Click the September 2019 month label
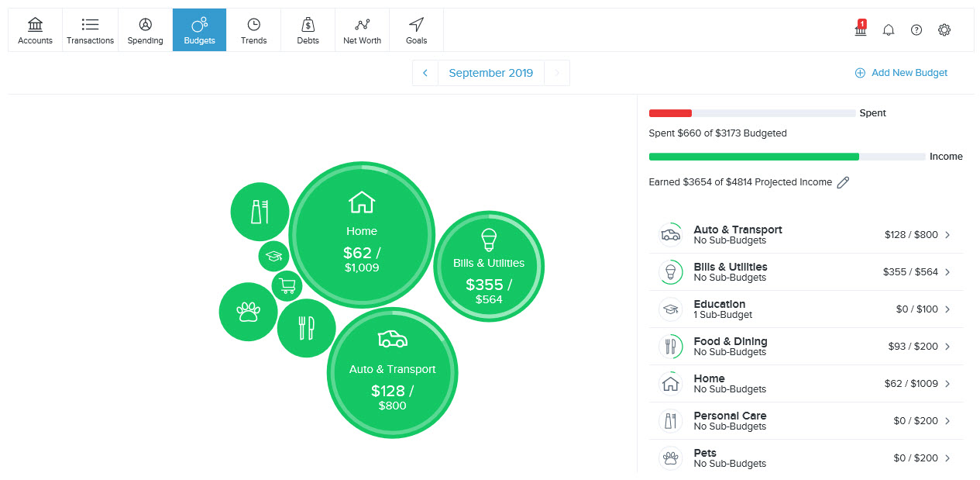980x480 pixels. [x=490, y=73]
